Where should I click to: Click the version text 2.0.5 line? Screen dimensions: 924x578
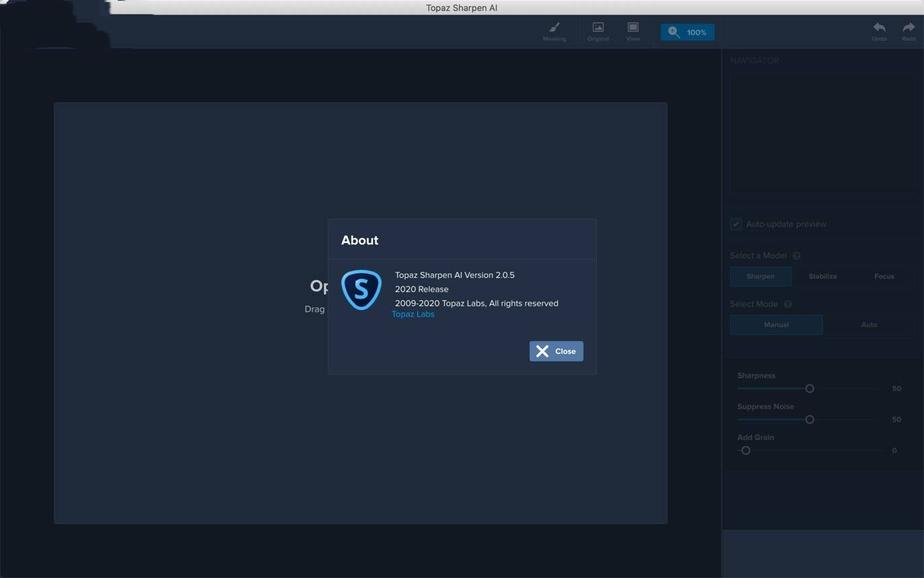coord(455,275)
